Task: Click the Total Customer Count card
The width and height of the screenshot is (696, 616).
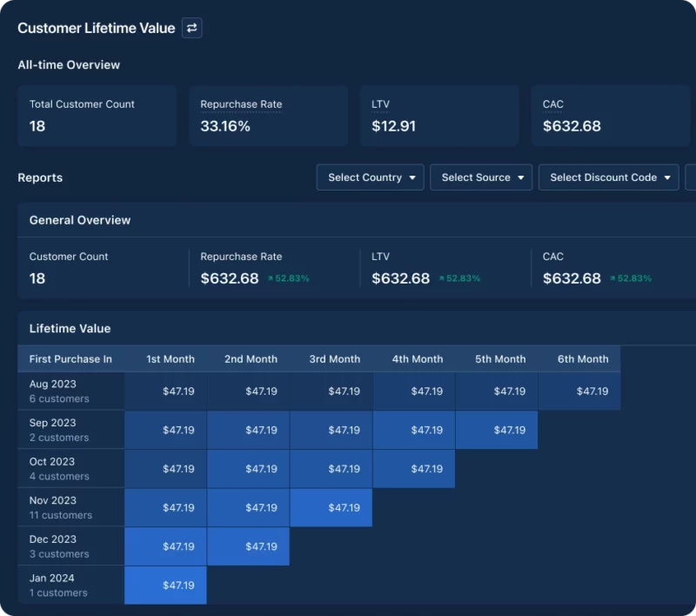Action: tap(97, 116)
